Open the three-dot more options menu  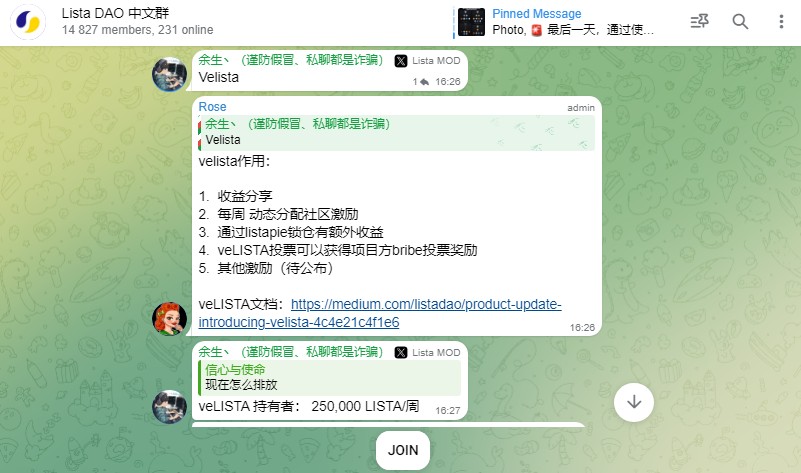[x=781, y=21]
